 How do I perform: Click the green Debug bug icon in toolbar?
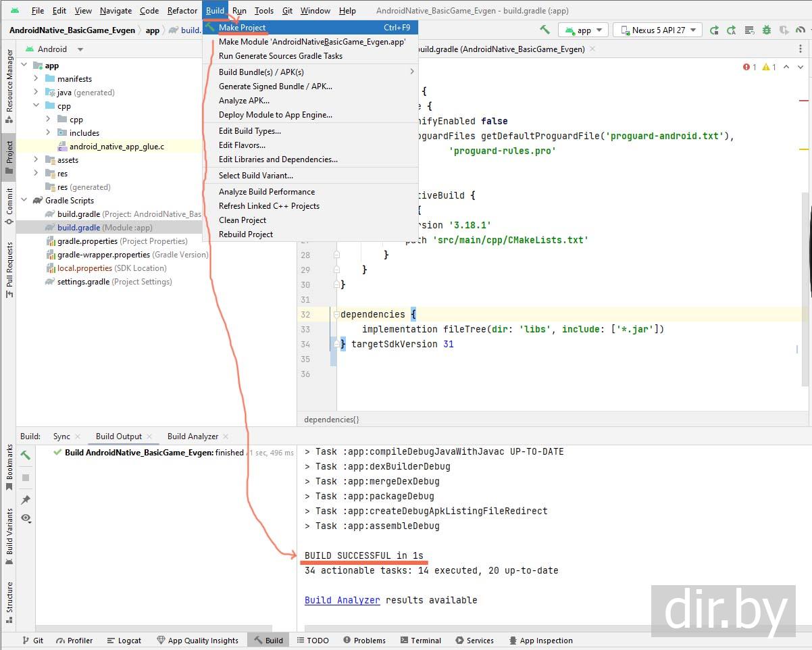pos(766,30)
